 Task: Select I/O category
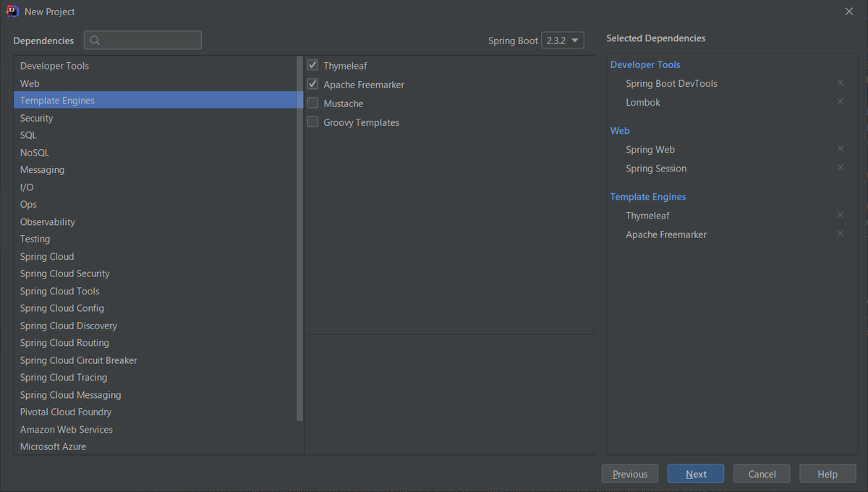point(155,187)
